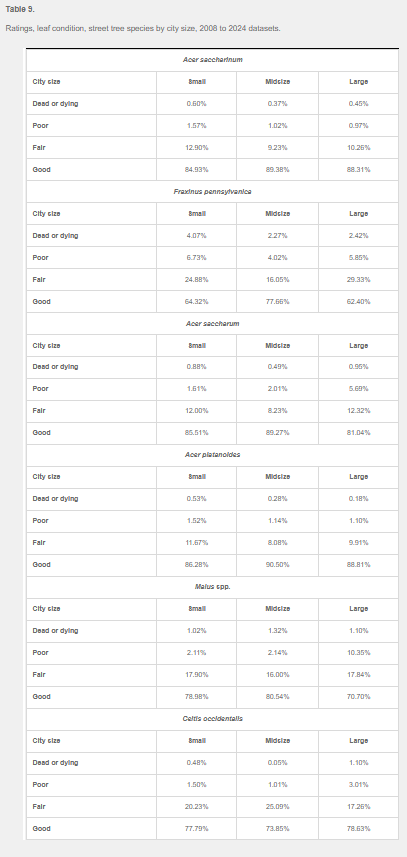The width and height of the screenshot is (407, 857).
Task: Select the Acer saccharum section title
Action: pos(213,324)
